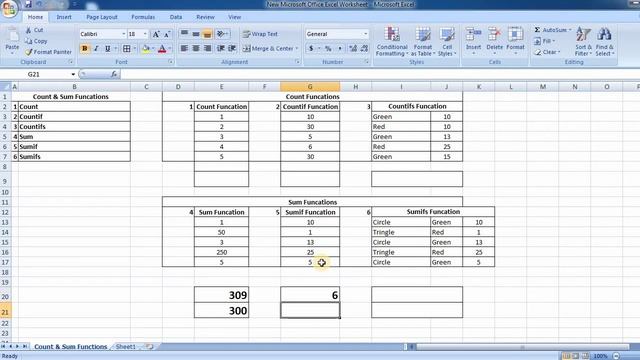Decrease decimal places
This screenshot has height=360, width=640.
pyautogui.click(x=364, y=48)
